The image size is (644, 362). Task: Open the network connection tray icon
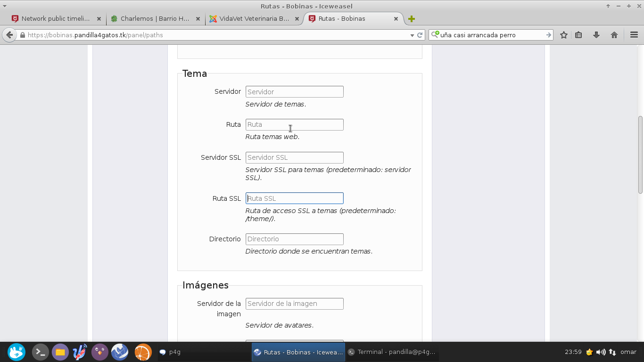click(612, 352)
